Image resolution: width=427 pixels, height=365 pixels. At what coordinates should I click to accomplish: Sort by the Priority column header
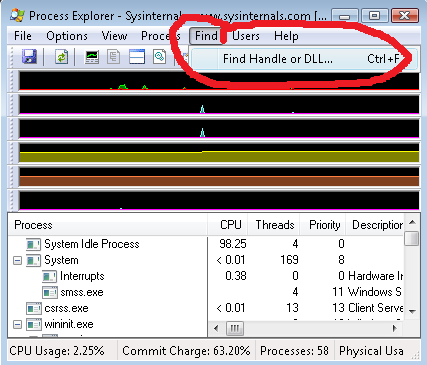pos(323,225)
